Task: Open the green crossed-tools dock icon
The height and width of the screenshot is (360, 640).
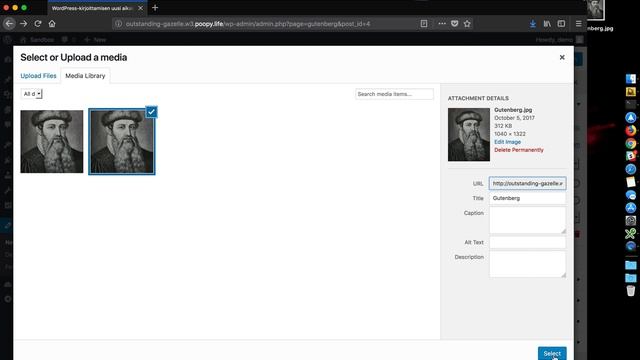Action: pyautogui.click(x=631, y=233)
